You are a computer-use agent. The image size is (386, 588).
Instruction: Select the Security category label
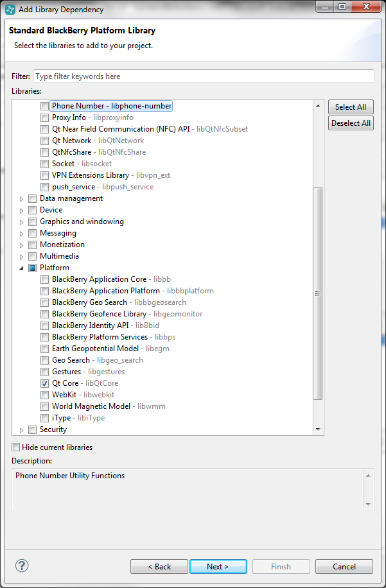tap(53, 429)
